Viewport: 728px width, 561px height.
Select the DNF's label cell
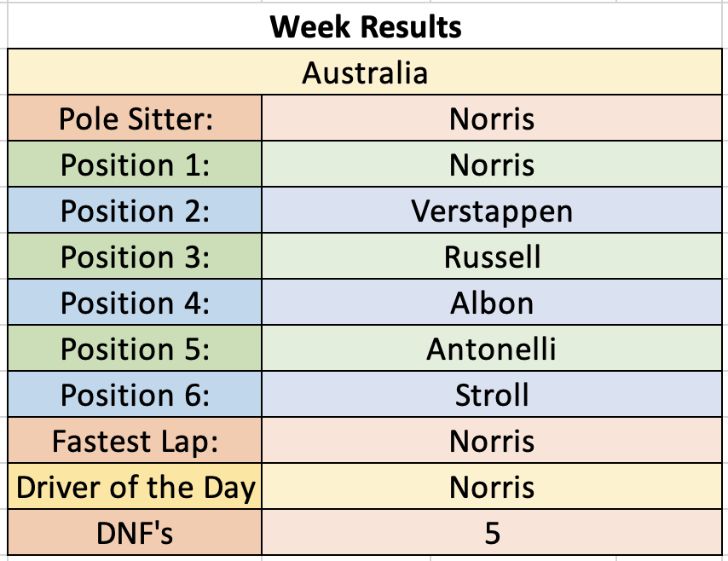tap(135, 532)
